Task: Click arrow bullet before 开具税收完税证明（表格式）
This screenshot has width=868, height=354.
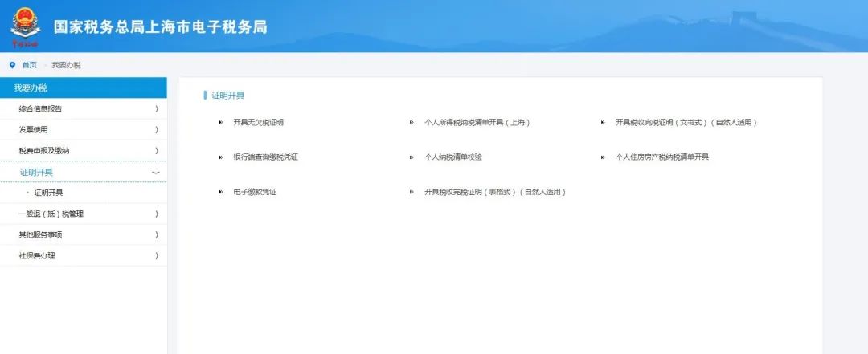Action: [411, 192]
